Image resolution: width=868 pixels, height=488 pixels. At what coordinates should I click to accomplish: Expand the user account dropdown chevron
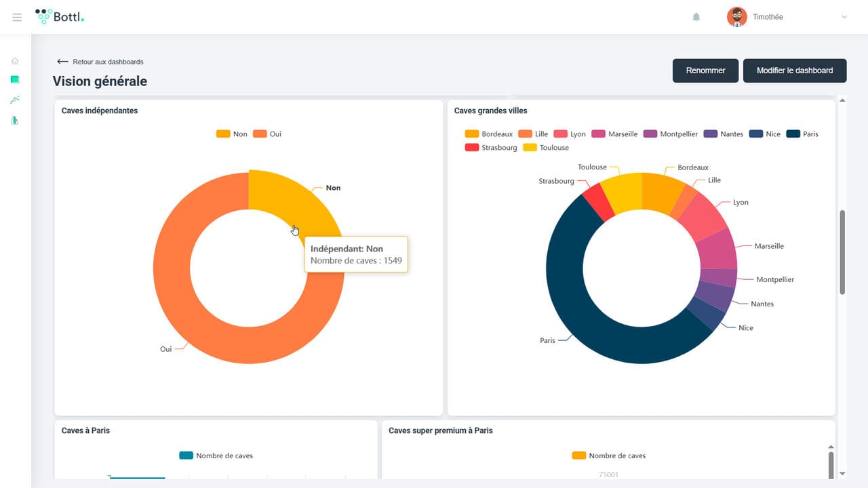[x=844, y=17]
